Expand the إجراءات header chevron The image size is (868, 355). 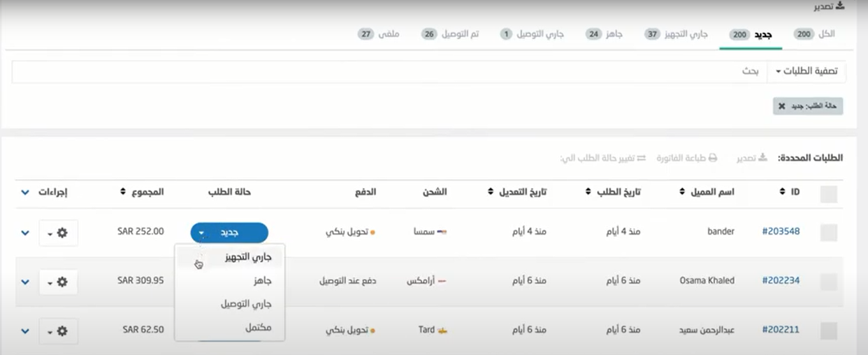click(25, 192)
